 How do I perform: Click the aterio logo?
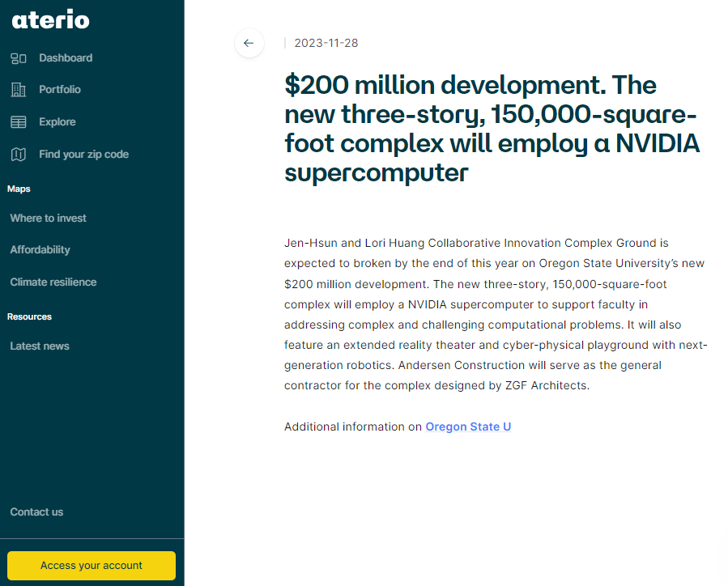[x=50, y=19]
